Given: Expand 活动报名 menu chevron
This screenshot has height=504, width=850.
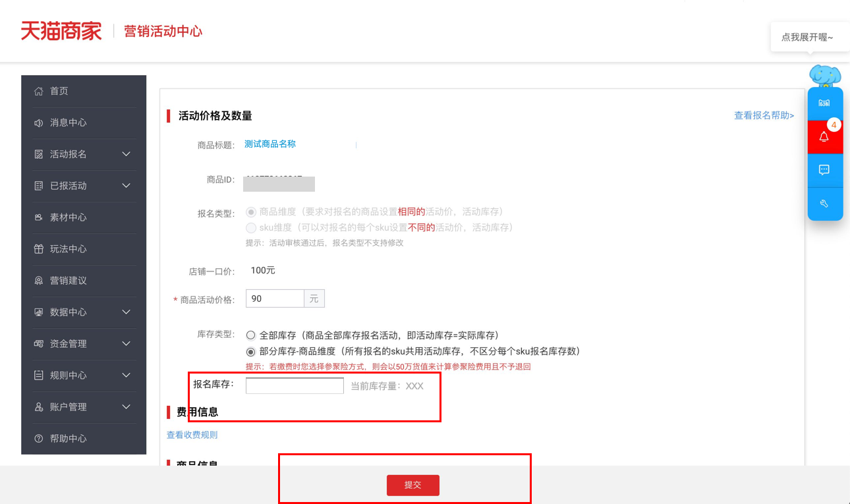Looking at the screenshot, I should [x=127, y=154].
